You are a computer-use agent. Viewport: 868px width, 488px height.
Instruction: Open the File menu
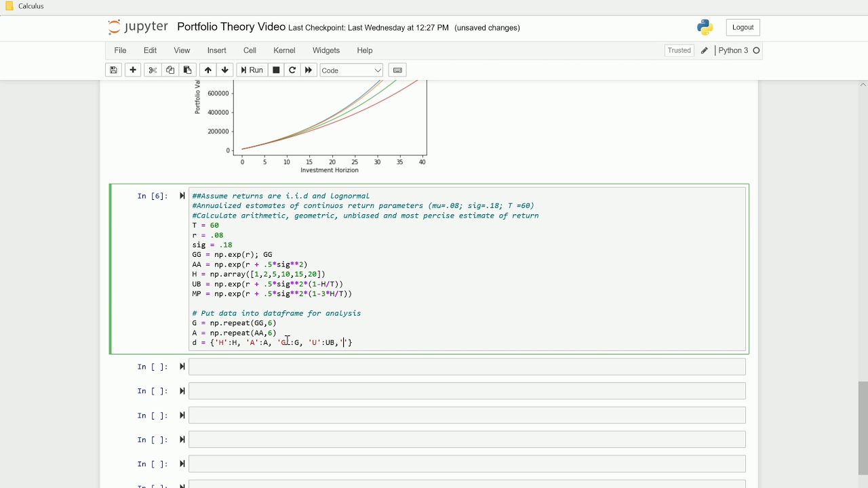(x=120, y=50)
